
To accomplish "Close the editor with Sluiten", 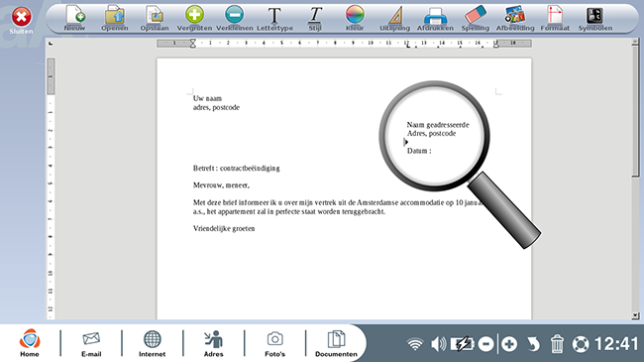I will [22, 21].
